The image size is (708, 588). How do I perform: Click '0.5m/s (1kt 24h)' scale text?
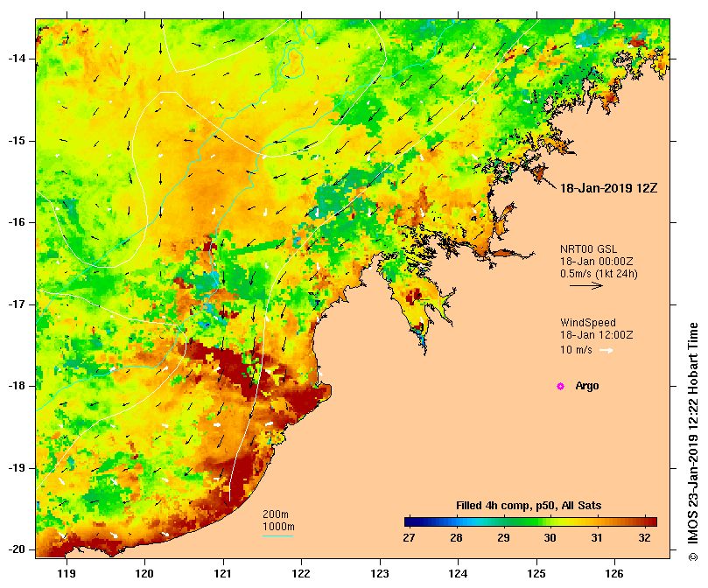(599, 274)
